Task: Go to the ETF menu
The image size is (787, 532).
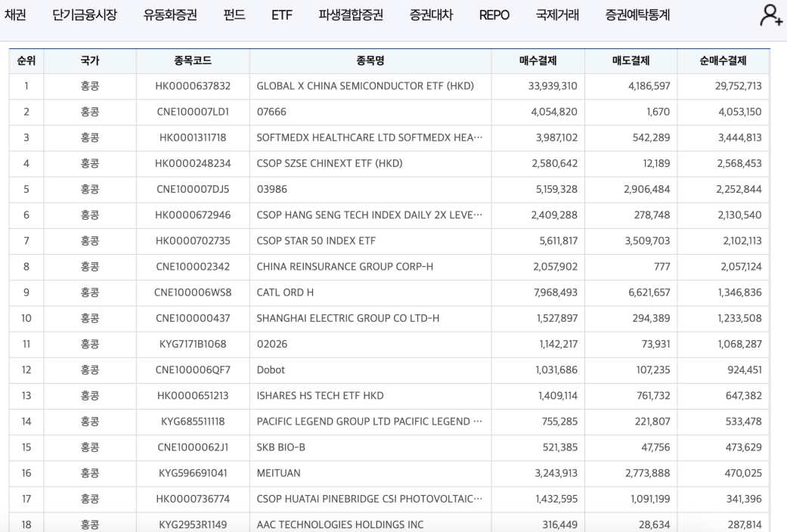Action: 281,15
